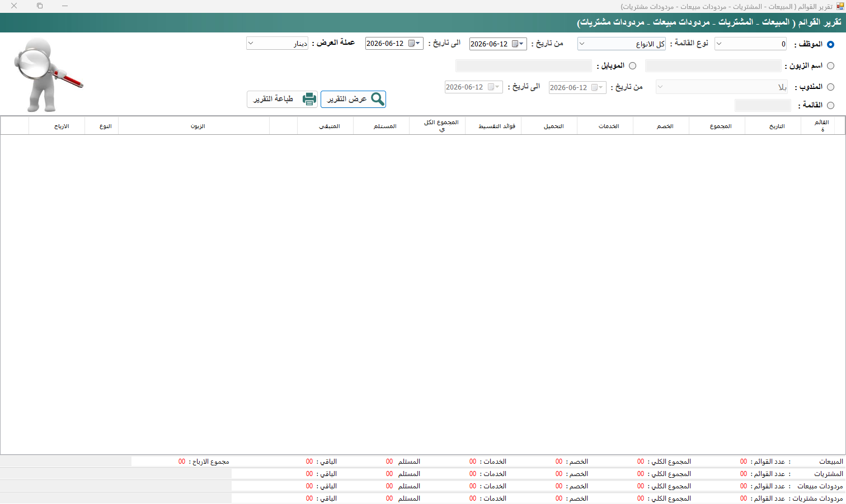This screenshot has height=504, width=846.
Task: Click the المشتريات summary row label
Action: tap(829, 474)
